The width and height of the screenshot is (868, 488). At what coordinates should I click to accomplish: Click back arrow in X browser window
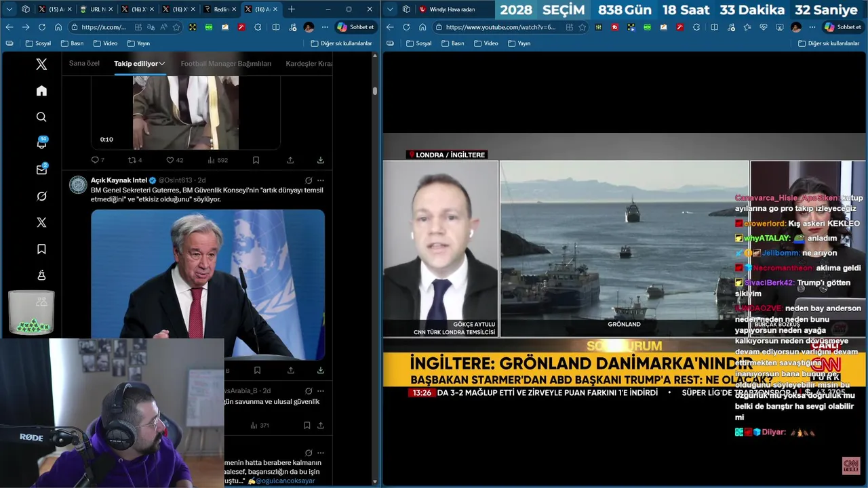9,27
